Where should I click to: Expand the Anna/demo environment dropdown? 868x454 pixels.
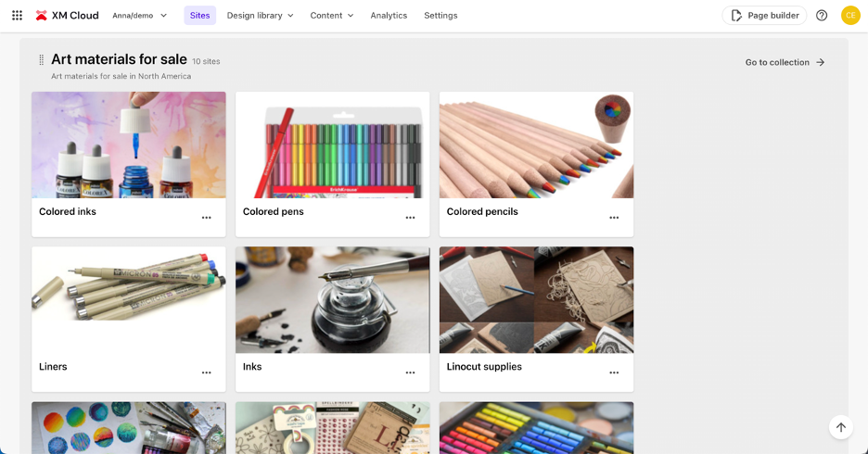click(140, 16)
